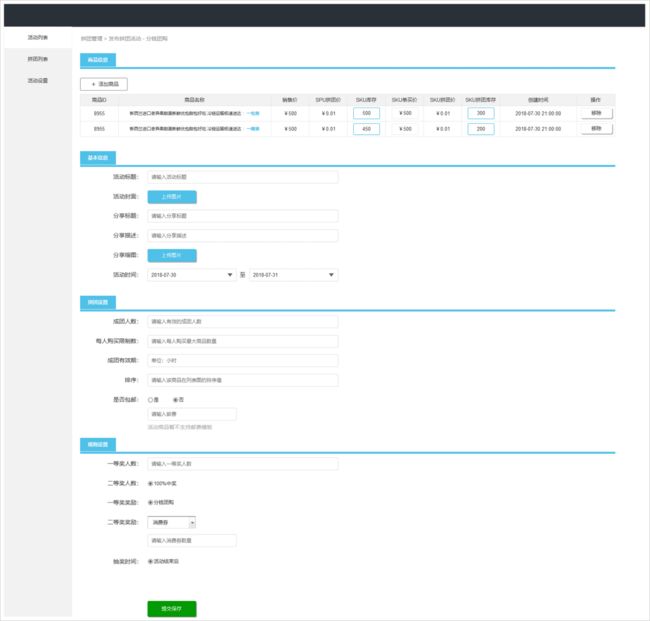This screenshot has width=650, height=621.
Task: Focus the 请输入邮费 input field
Action: 192,414
